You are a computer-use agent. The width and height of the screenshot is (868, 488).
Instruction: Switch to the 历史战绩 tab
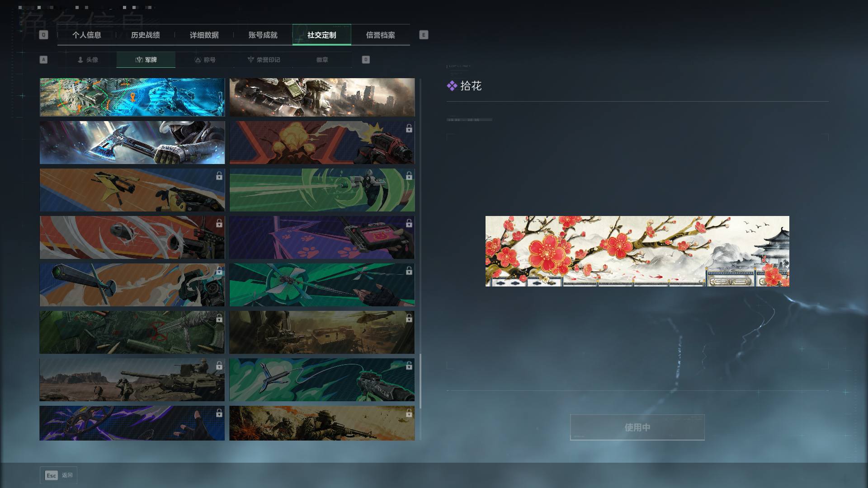[x=146, y=35]
